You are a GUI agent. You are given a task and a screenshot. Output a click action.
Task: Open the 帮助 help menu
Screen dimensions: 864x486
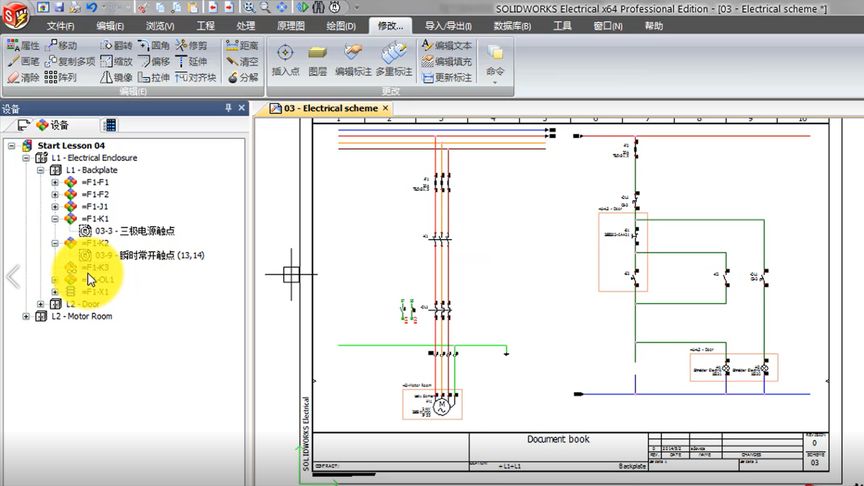654,26
